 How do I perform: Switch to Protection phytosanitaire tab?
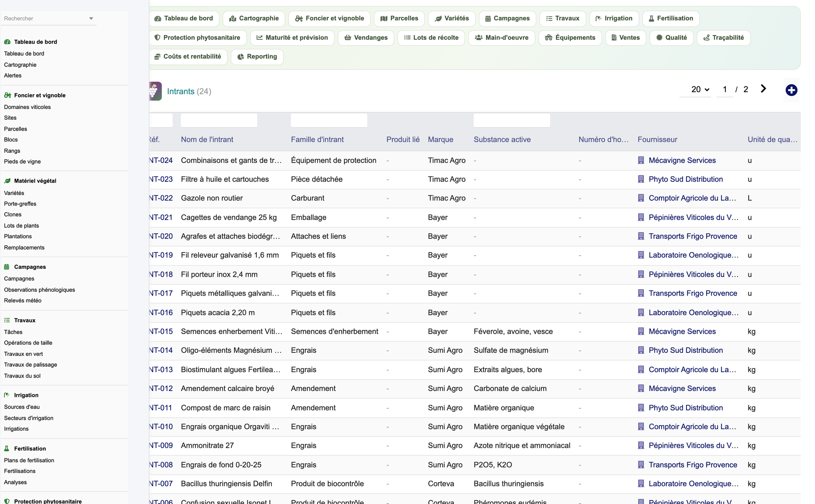coord(197,38)
